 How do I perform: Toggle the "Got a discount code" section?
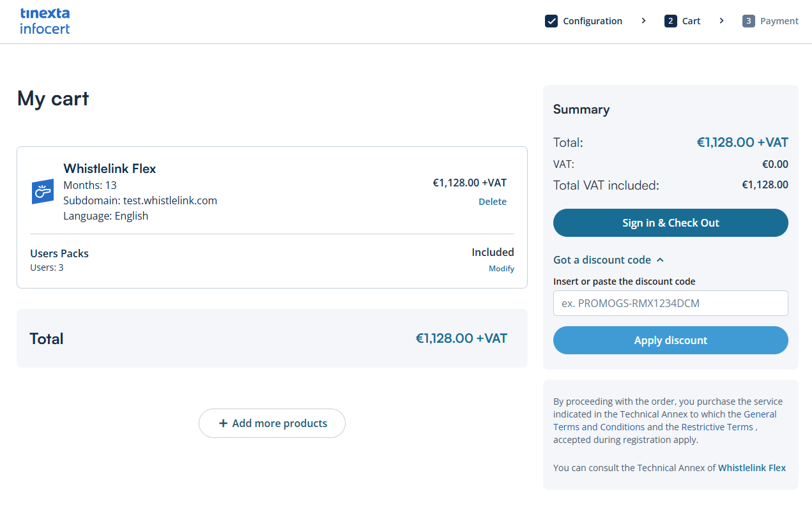[x=602, y=260]
